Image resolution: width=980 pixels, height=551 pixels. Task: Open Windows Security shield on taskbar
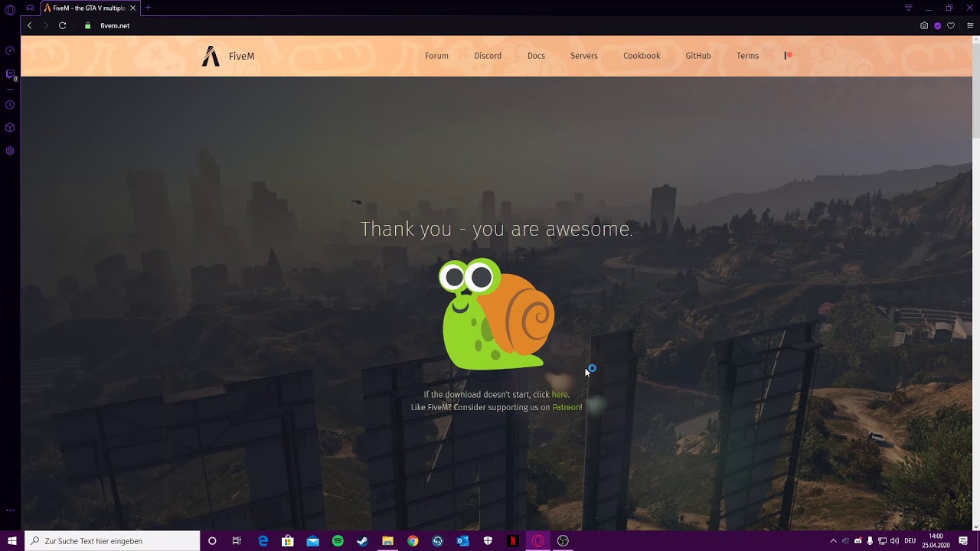pyautogui.click(x=488, y=541)
